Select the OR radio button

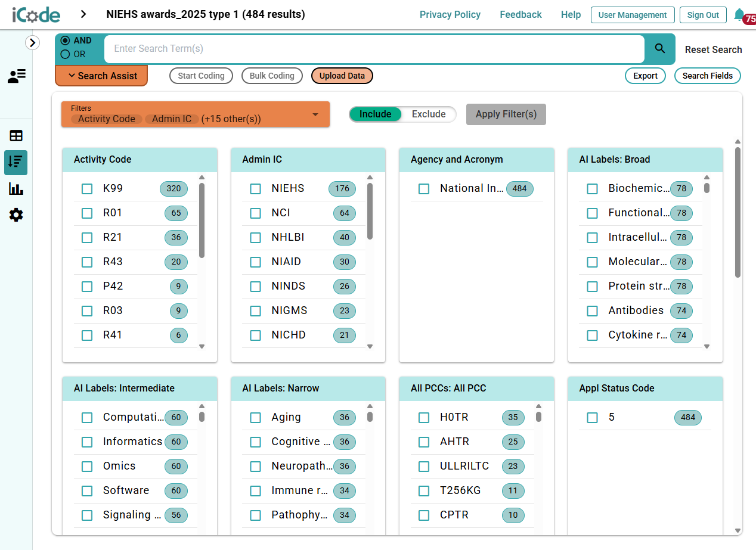pos(66,54)
